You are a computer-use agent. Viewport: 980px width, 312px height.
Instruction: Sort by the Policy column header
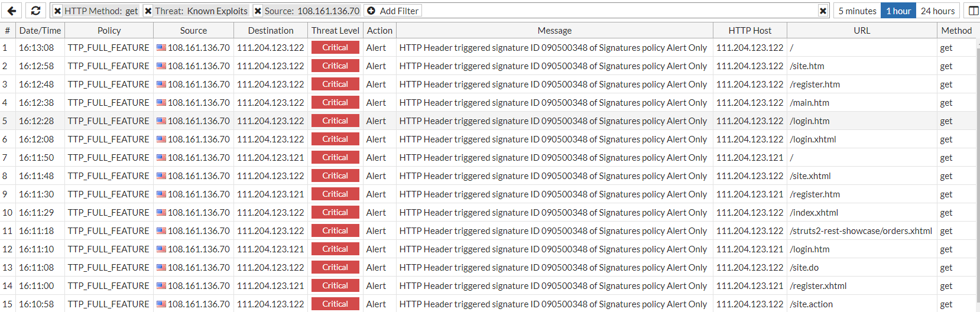109,31
